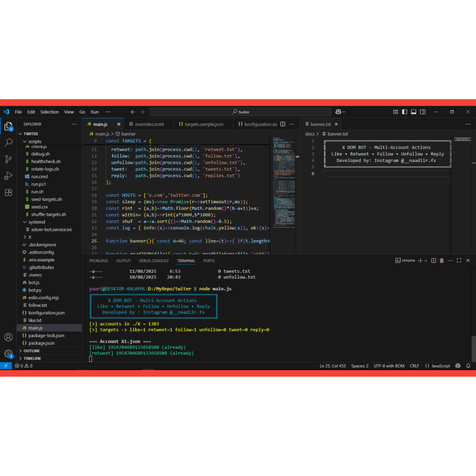476x476 pixels.
Task: Open the errors and warnings indicator
Action: click(24, 366)
